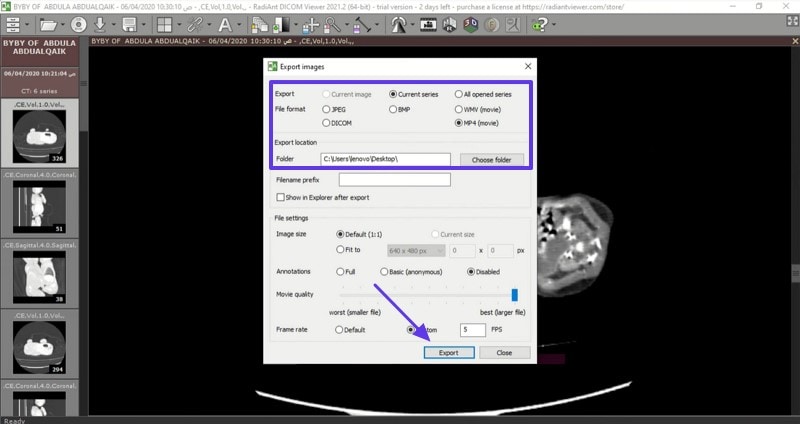Expand the zoom tool dropdown arrow
This screenshot has width=800, height=424.
click(346, 24)
